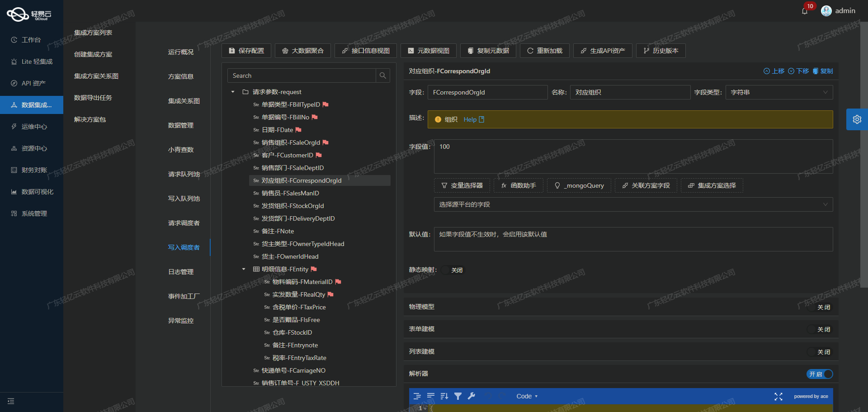
Task: Toggle the 列表建模 switch
Action: (x=820, y=352)
